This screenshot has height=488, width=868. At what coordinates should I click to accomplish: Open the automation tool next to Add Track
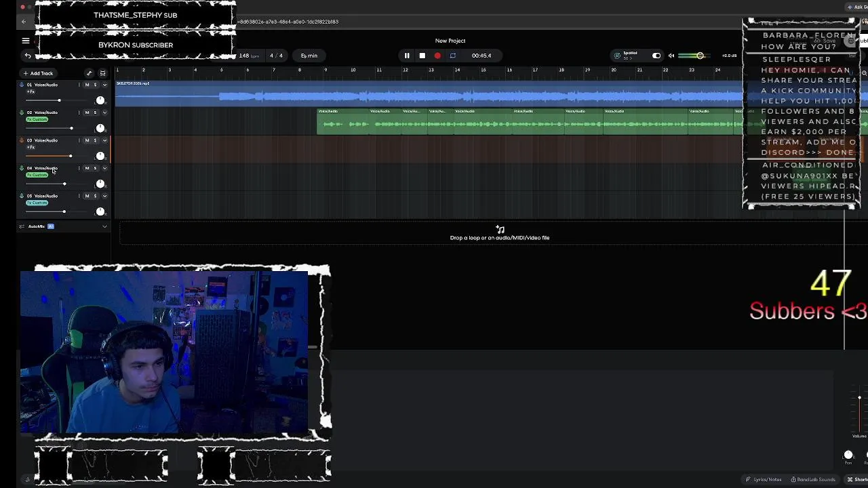click(89, 73)
